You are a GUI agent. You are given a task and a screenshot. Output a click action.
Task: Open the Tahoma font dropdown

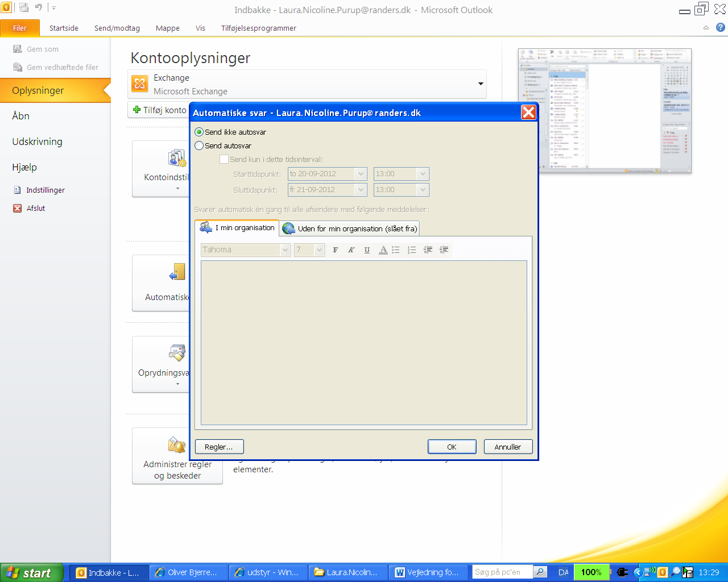tap(285, 250)
